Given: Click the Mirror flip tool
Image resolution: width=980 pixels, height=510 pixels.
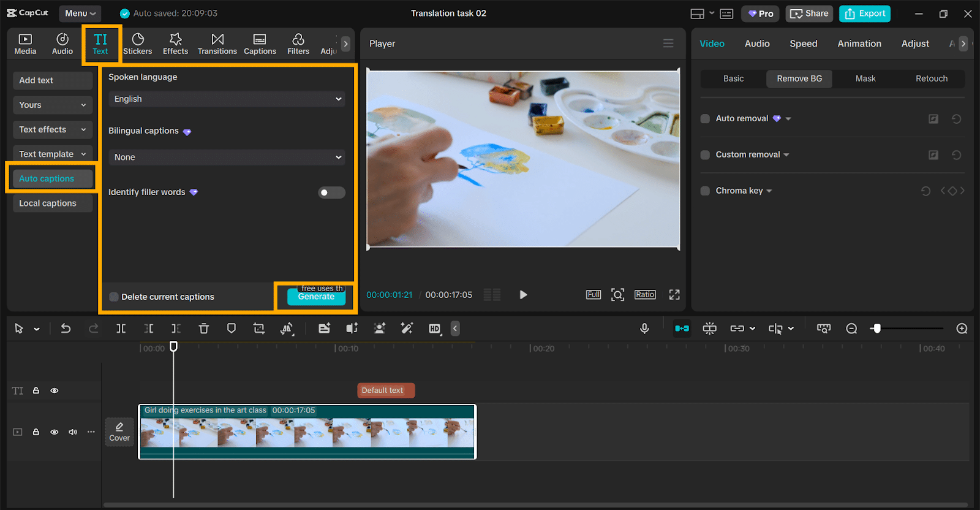Looking at the screenshot, I should click(x=287, y=329).
